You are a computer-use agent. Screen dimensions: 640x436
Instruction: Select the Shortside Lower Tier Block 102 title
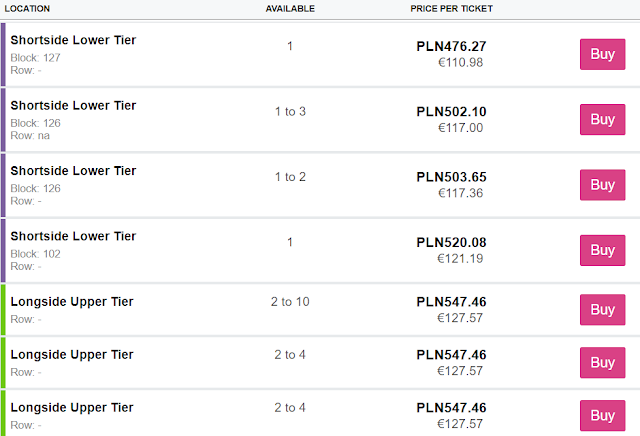(x=73, y=236)
